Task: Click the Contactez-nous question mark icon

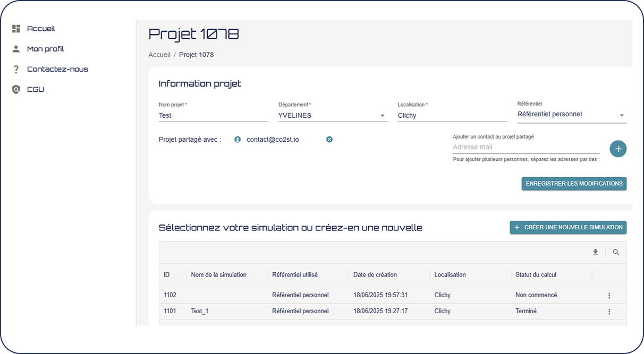Action: pyautogui.click(x=16, y=69)
